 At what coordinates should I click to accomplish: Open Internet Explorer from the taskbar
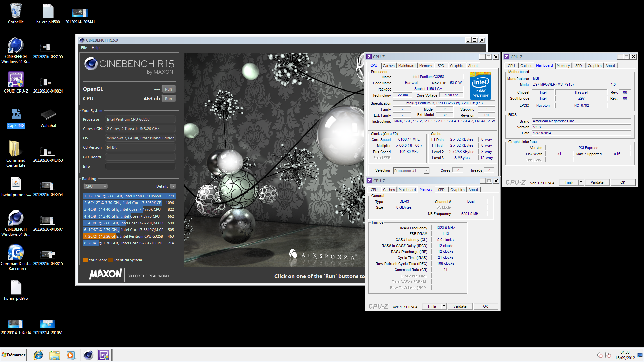[38, 355]
